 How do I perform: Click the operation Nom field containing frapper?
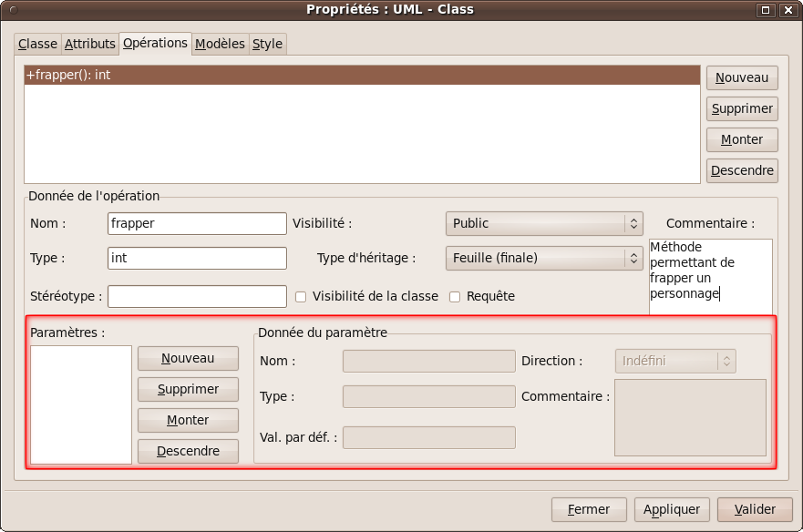[197, 223]
